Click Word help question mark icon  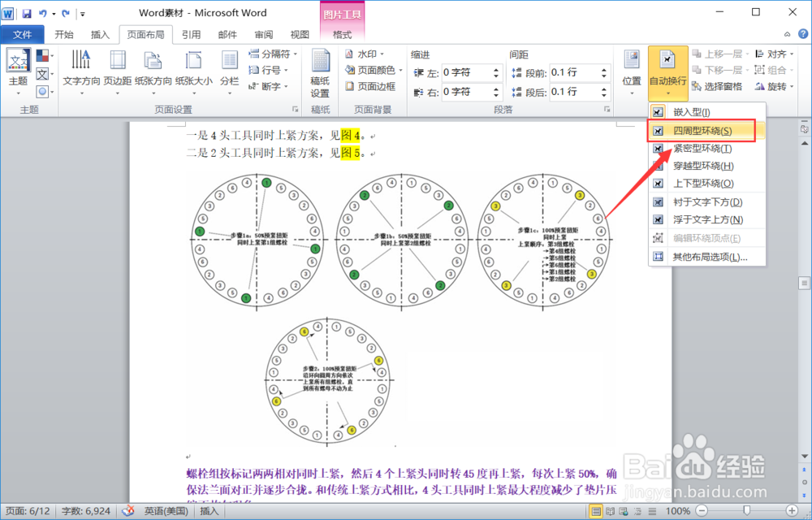click(x=803, y=34)
